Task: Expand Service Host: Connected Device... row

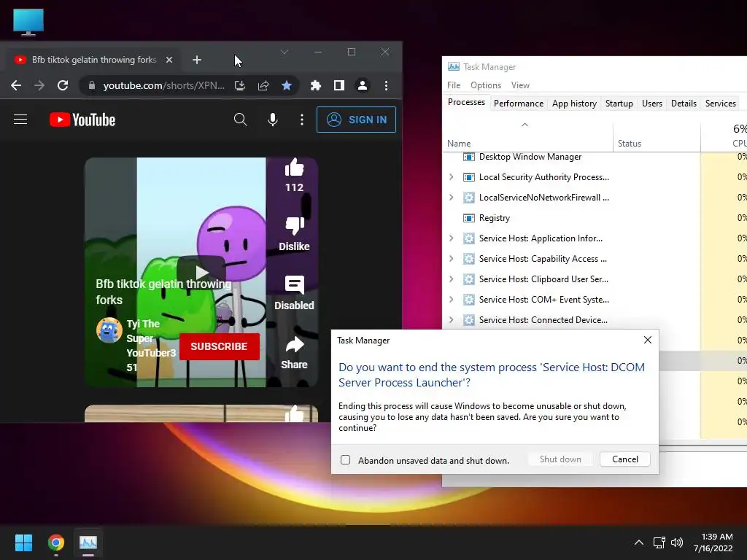Action: pos(451,320)
